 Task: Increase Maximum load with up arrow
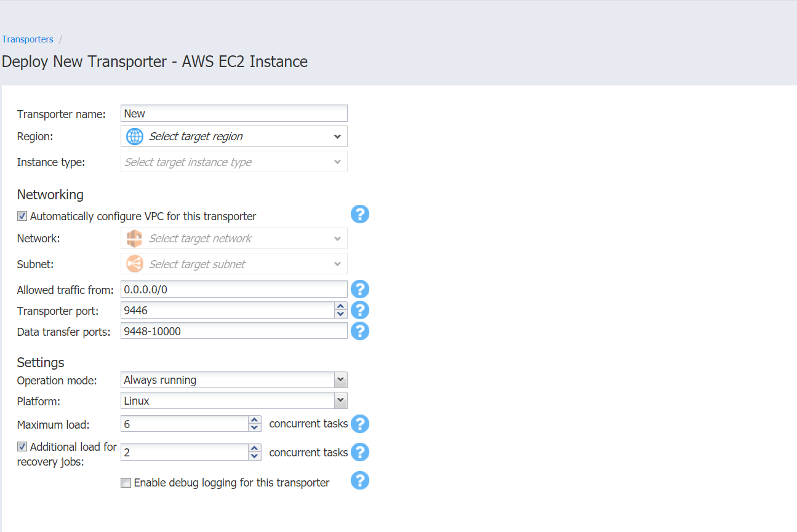[255, 420]
